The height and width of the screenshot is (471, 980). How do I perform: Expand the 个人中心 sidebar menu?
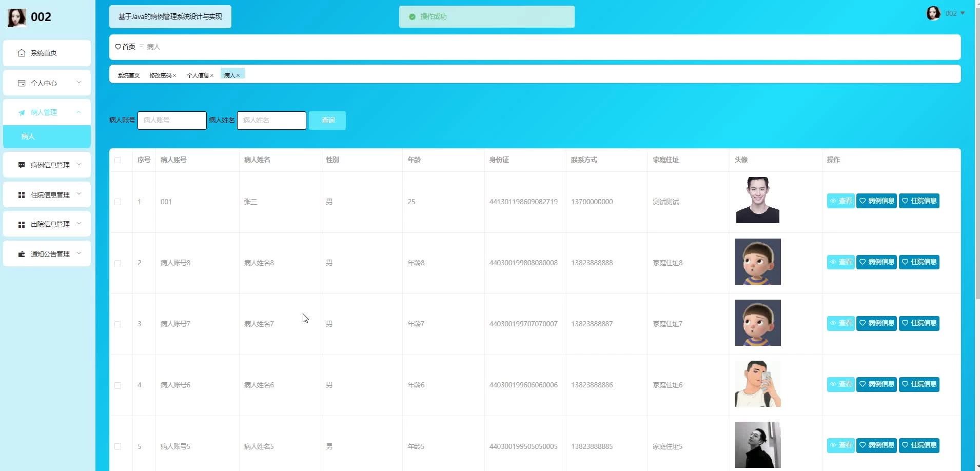point(47,83)
